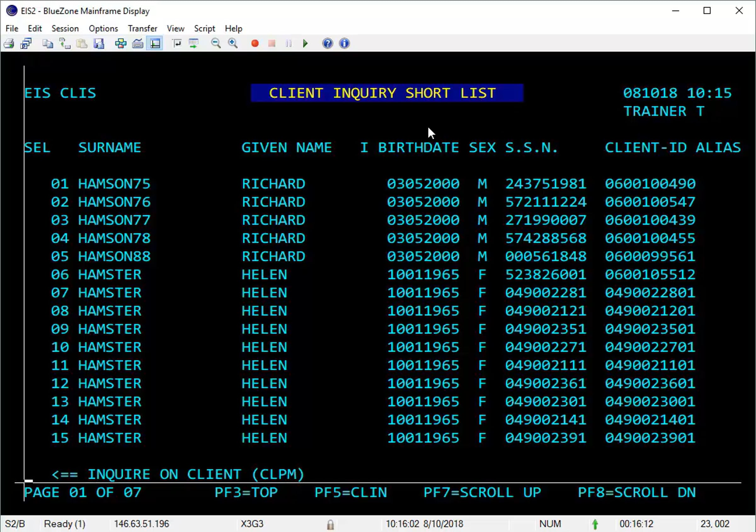Open the Transfer menu
Viewport: 756px width, 532px height.
tap(142, 29)
